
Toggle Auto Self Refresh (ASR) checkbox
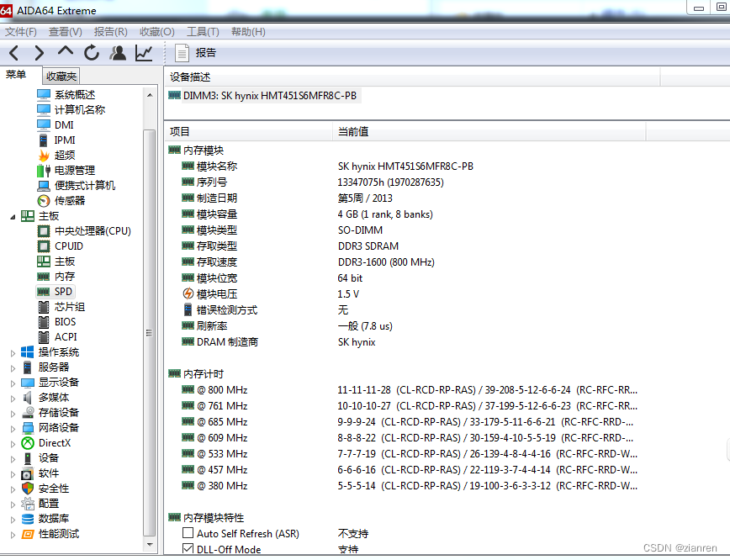click(x=188, y=532)
